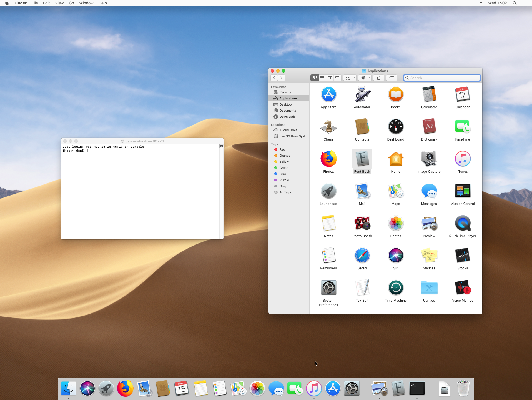
Task: Select the Home app icon
Action: pyautogui.click(x=396, y=159)
